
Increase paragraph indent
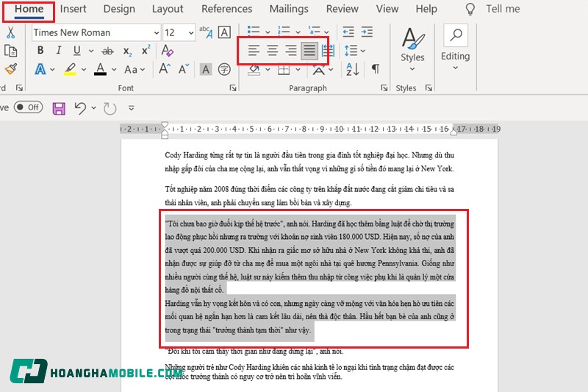tap(366, 32)
